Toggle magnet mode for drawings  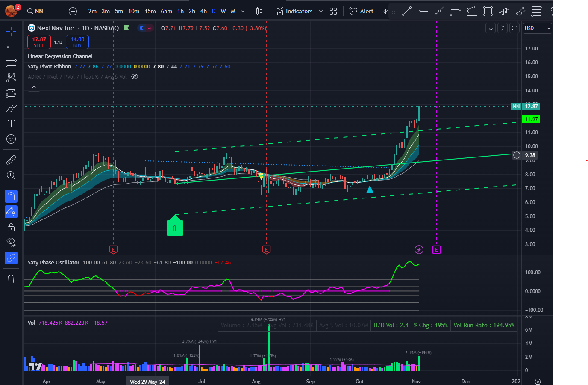(11, 196)
